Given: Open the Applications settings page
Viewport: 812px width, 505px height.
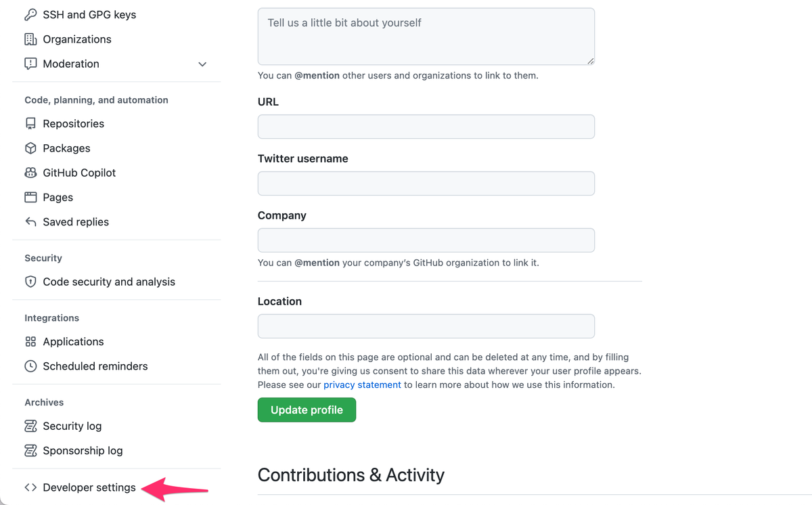Looking at the screenshot, I should click(x=73, y=342).
